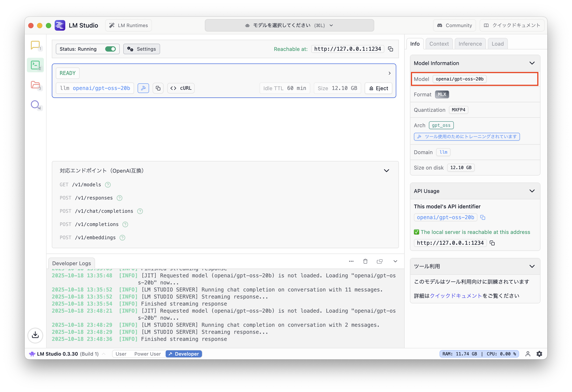Switch to the Context tab
This screenshot has width=572, height=392.
click(x=439, y=44)
